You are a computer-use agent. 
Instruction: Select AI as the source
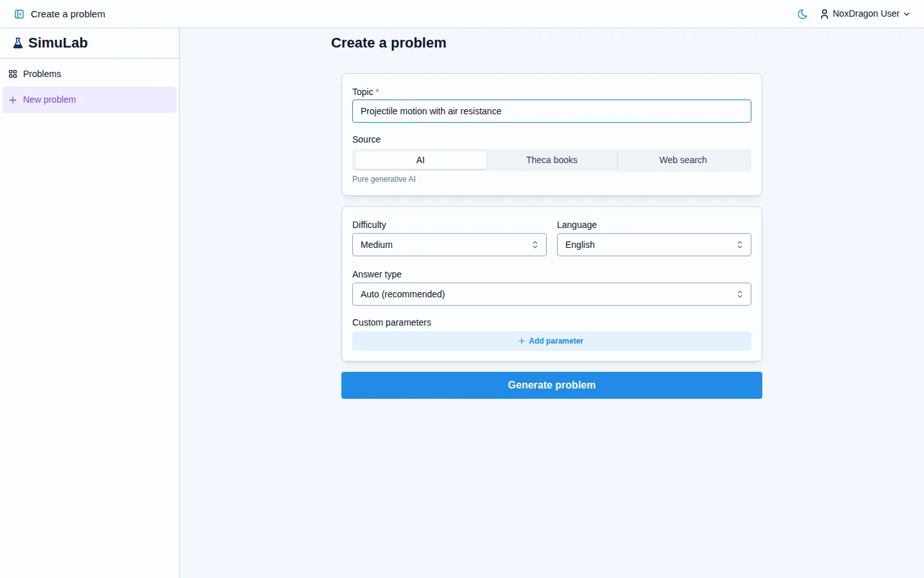tap(420, 160)
